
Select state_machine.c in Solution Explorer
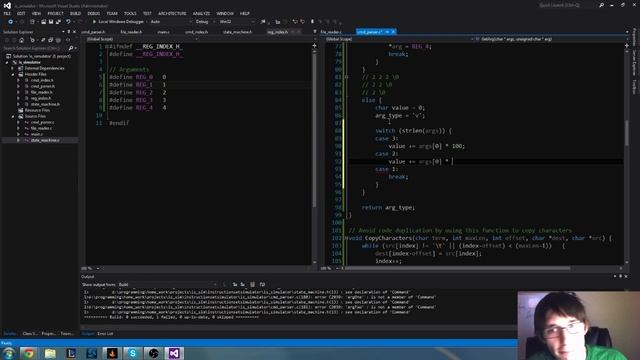pyautogui.click(x=45, y=140)
